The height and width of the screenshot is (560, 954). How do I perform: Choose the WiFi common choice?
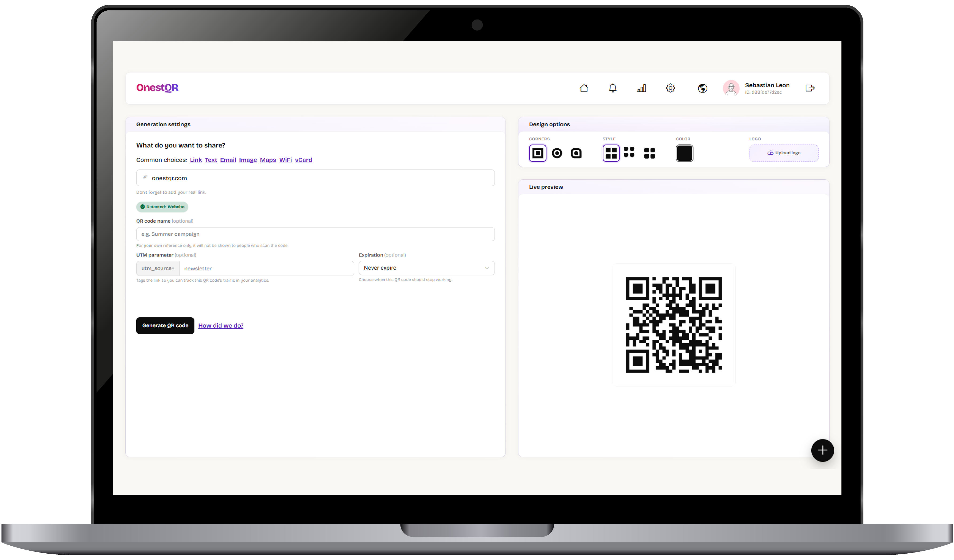285,160
